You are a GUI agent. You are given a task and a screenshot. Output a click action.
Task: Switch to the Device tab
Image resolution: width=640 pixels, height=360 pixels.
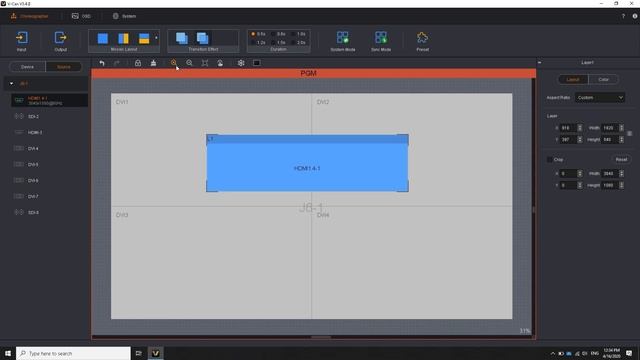tap(27, 67)
